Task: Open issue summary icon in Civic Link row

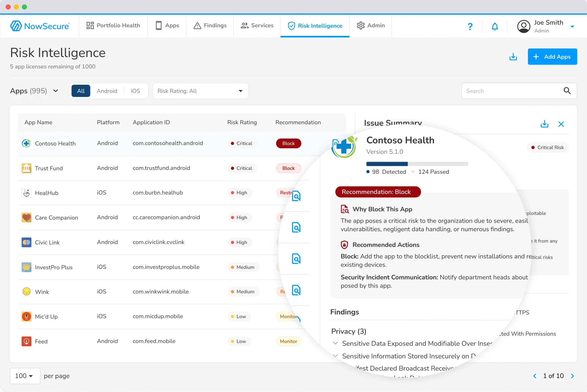Action: pyautogui.click(x=296, y=259)
